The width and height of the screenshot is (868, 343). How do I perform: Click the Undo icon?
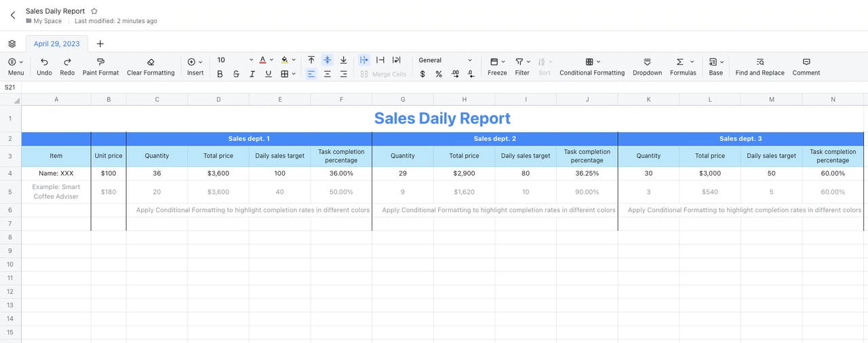point(44,62)
